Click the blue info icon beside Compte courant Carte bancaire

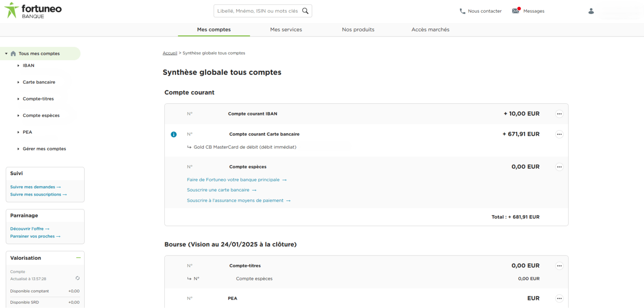pyautogui.click(x=174, y=134)
